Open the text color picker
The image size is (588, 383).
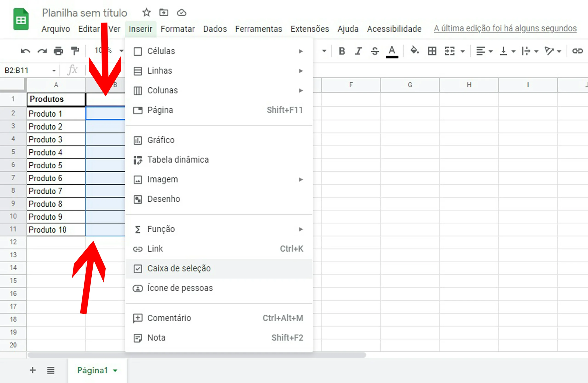392,52
